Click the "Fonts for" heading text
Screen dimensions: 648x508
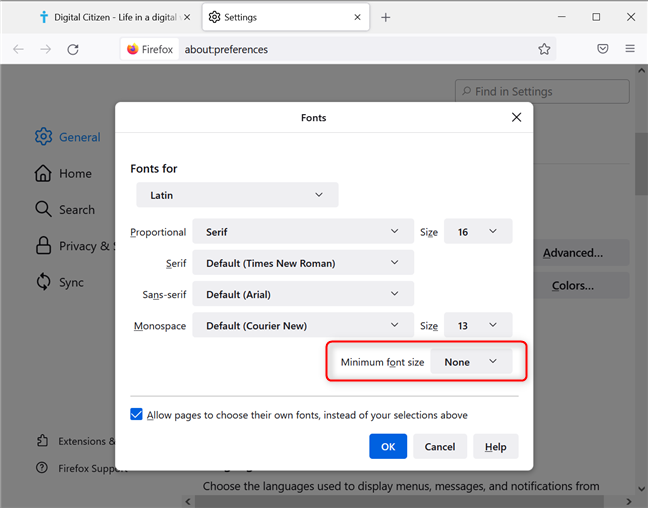coord(154,168)
